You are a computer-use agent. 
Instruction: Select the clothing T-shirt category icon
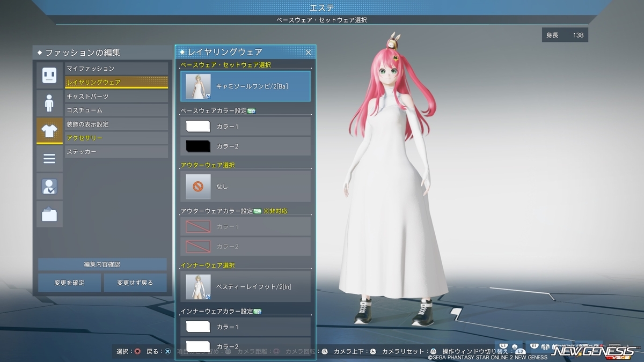49,131
